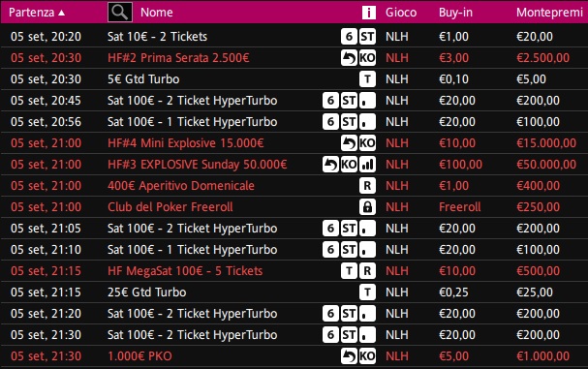Click padlock icon on Club del Poker Freeroll
The height and width of the screenshot is (369, 588).
pos(367,206)
